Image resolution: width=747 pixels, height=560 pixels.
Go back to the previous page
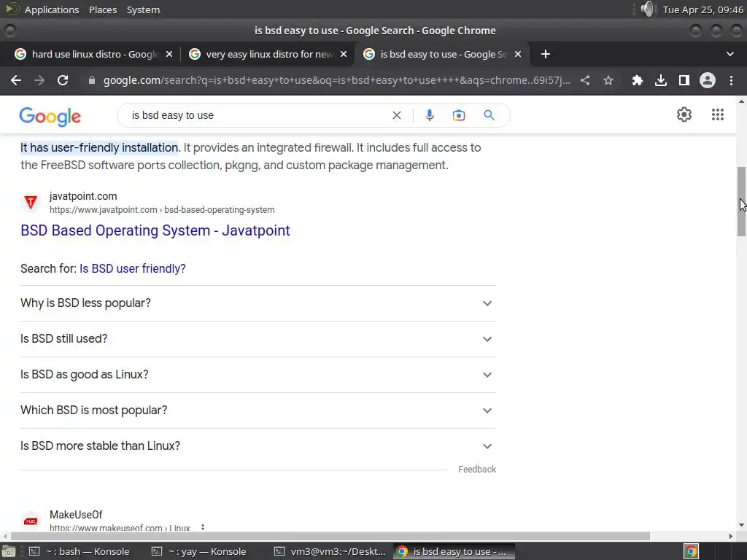click(x=16, y=80)
